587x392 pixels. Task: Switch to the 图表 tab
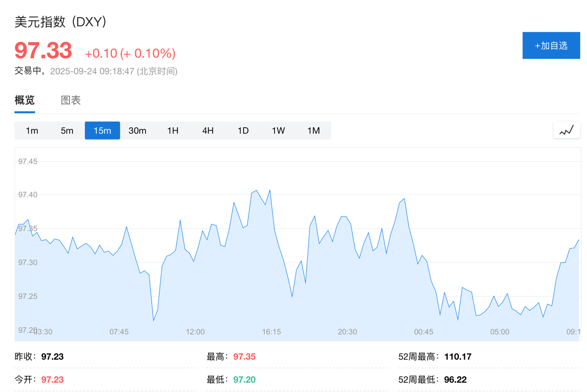pos(71,100)
